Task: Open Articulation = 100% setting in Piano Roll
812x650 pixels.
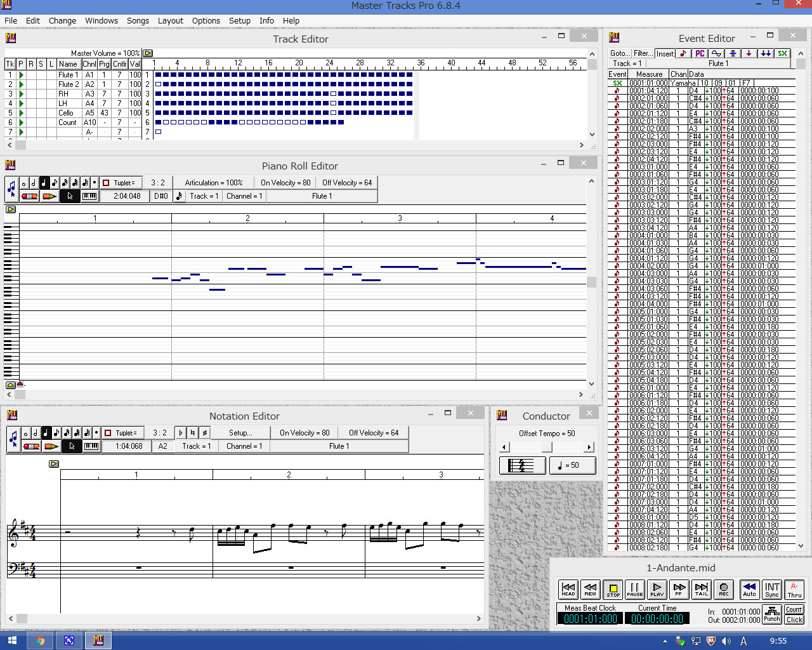Action: tap(214, 183)
